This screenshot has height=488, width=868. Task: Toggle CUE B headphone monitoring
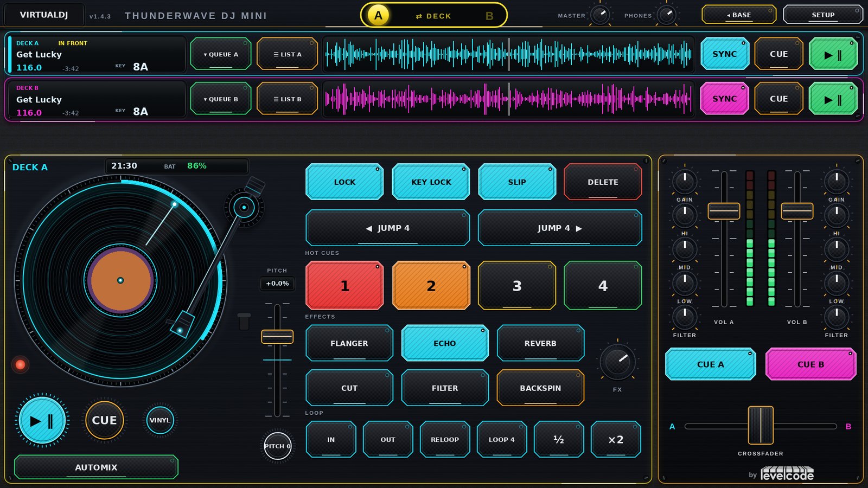point(810,364)
